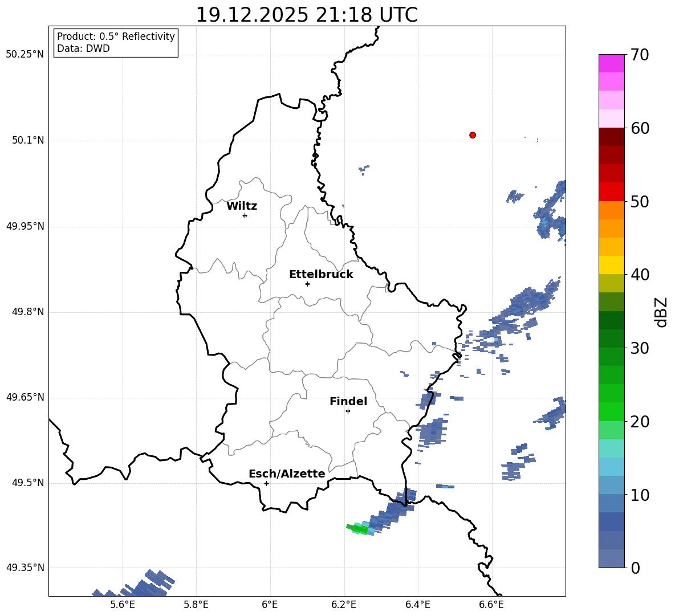Click the Findel location cross marker
This screenshot has height=616, width=675.
(x=348, y=411)
